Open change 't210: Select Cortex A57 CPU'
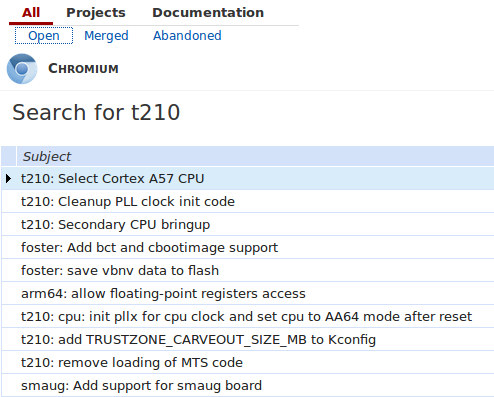 (112, 179)
